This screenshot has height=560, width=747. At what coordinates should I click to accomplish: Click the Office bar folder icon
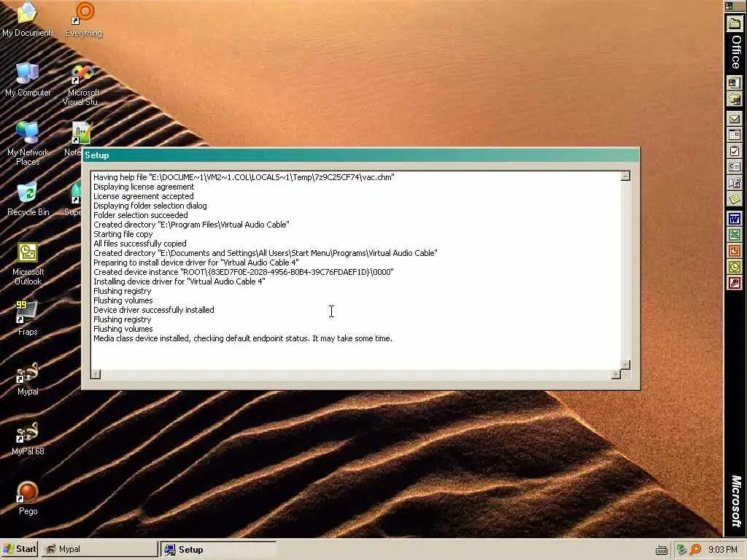click(x=734, y=23)
